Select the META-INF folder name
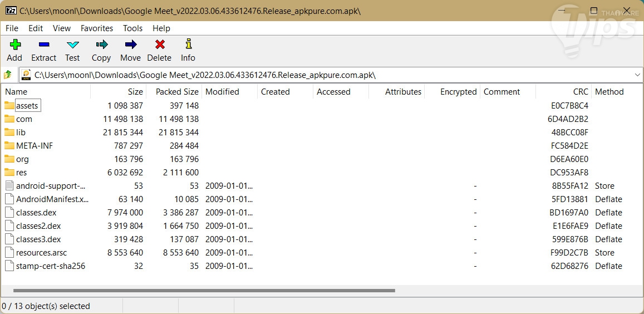644x314 pixels. click(35, 145)
